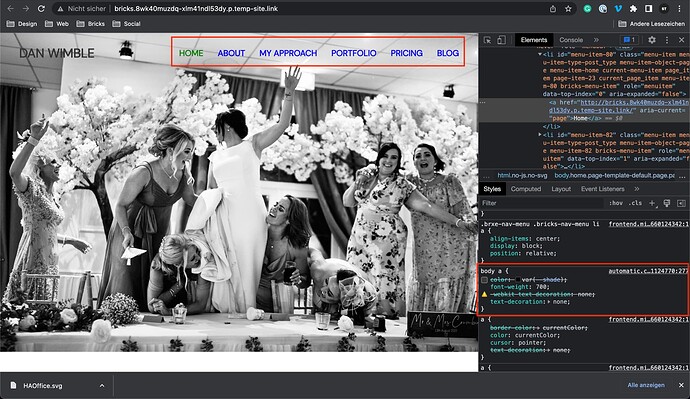Toggle the .cls element classes panel
The image size is (690, 399).
point(635,203)
